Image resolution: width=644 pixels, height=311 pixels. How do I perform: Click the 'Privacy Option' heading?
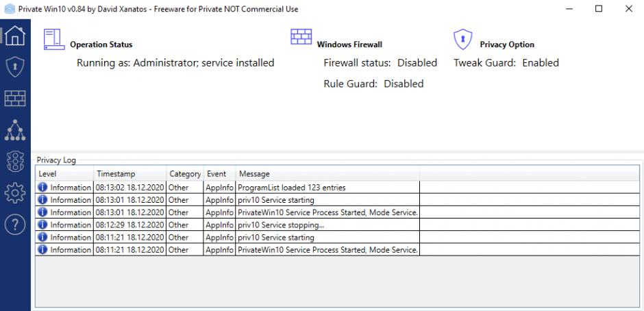pos(507,45)
